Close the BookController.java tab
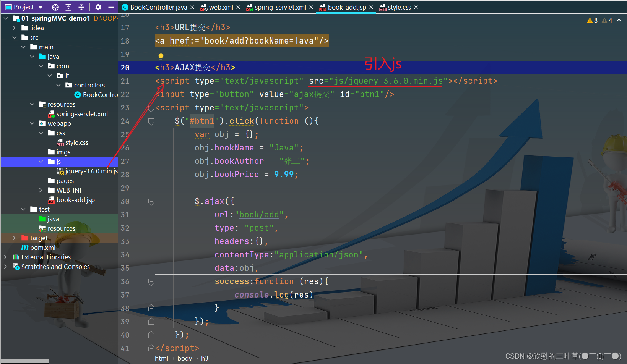This screenshot has width=627, height=364. click(x=192, y=7)
